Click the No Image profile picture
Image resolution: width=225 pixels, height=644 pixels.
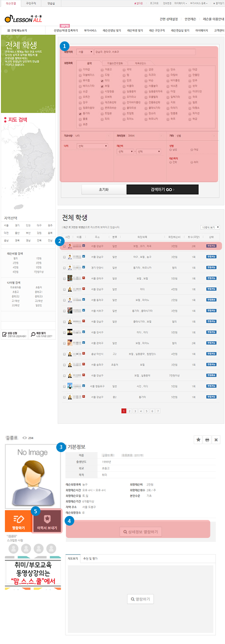[x=33, y=475]
